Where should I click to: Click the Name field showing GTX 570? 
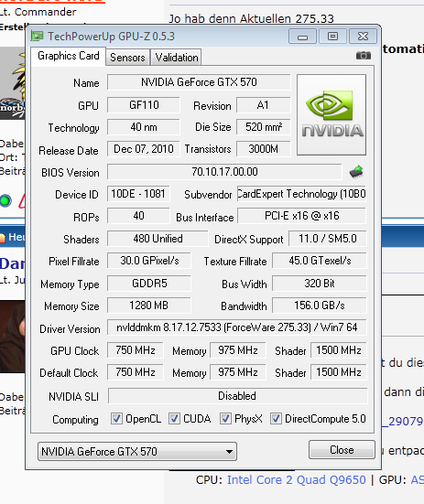[199, 82]
